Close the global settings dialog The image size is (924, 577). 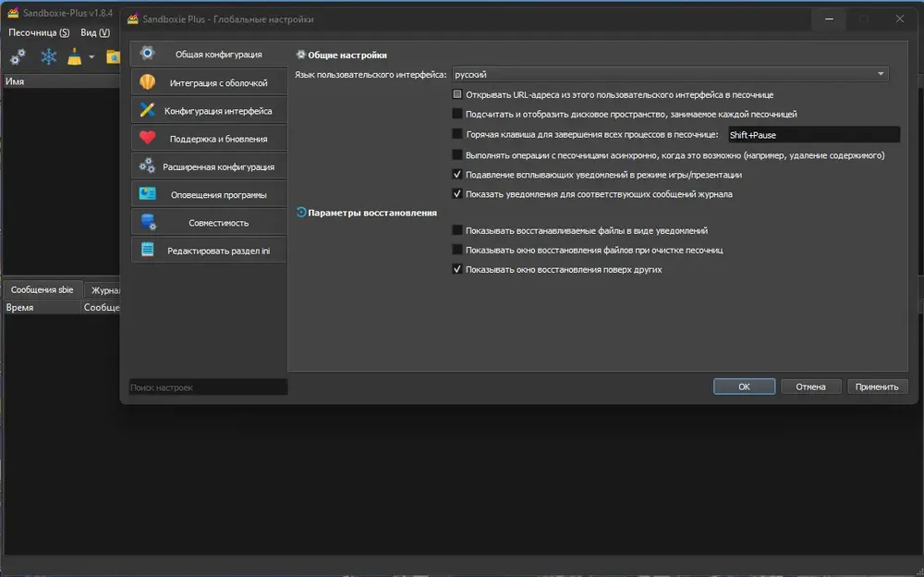[x=899, y=18]
